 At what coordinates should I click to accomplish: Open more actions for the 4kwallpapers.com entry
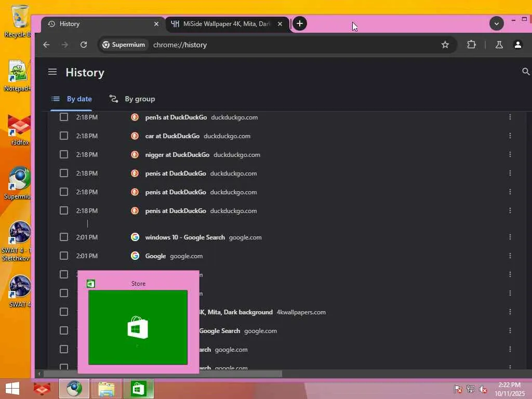pyautogui.click(x=510, y=312)
